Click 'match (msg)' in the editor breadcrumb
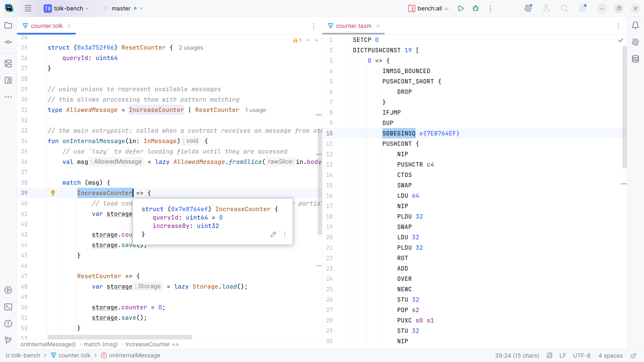The width and height of the screenshot is (644, 362). [101, 344]
